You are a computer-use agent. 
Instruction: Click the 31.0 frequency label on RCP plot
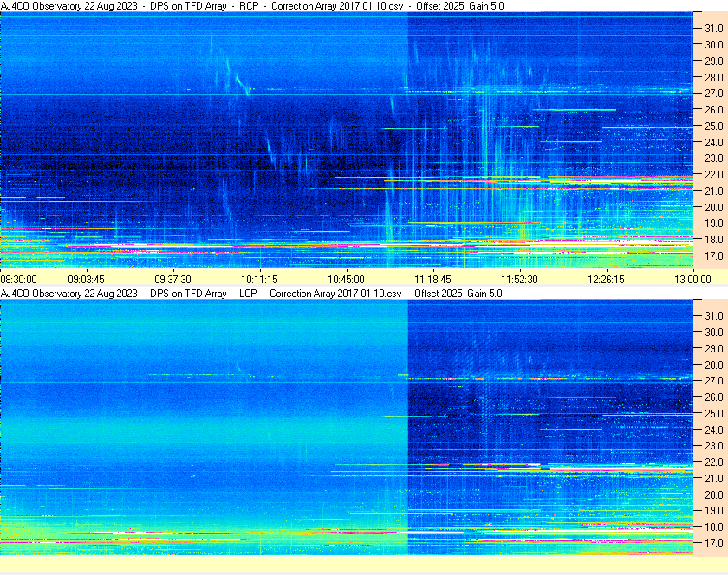click(x=713, y=28)
